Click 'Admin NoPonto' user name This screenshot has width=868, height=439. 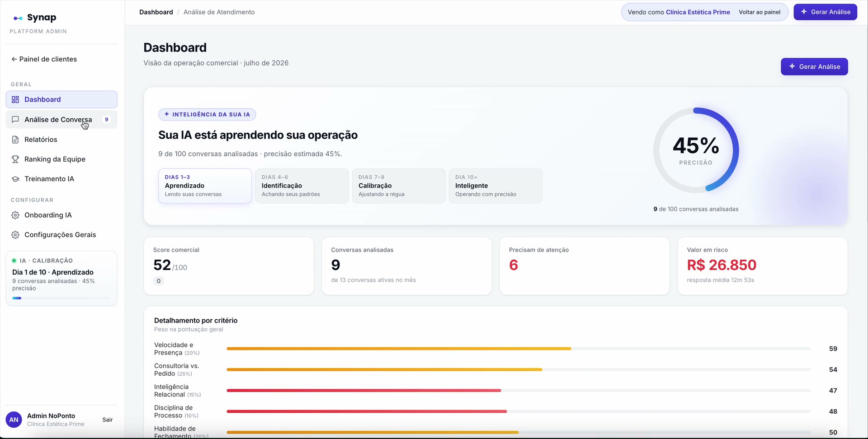click(x=51, y=416)
